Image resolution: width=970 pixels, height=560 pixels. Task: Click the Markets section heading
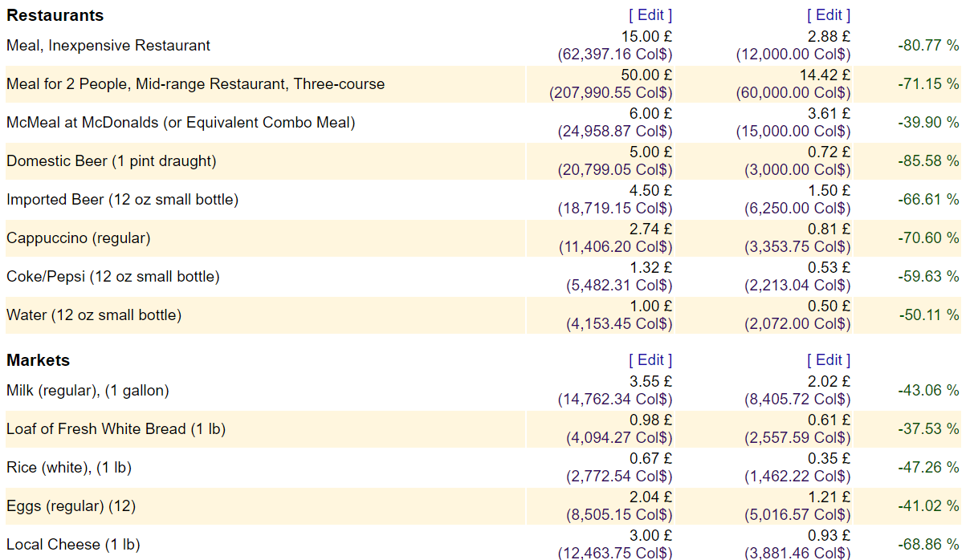click(39, 360)
